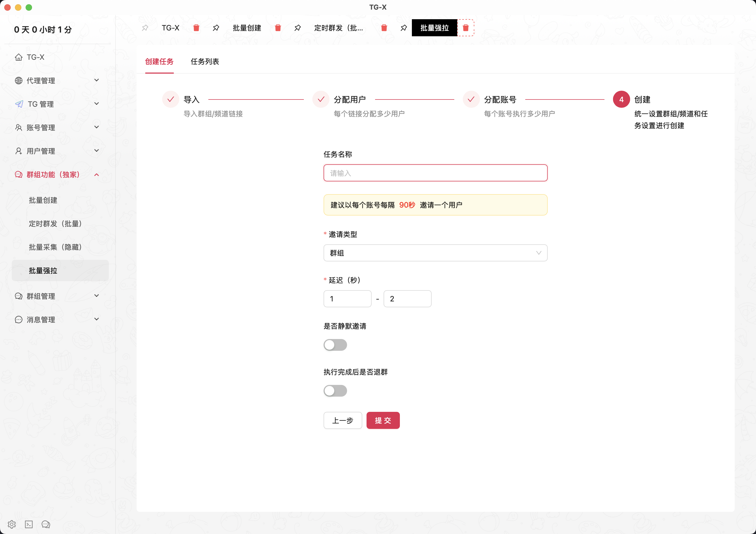Screen dimensions: 756x534
Task: Focus the 任务名称 input field
Action: (435, 173)
